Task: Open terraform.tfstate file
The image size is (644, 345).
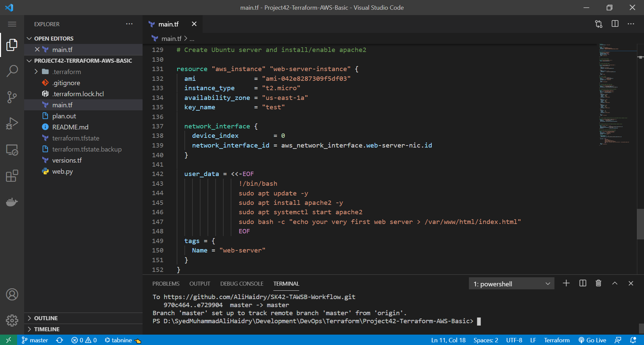Action: pos(83,138)
